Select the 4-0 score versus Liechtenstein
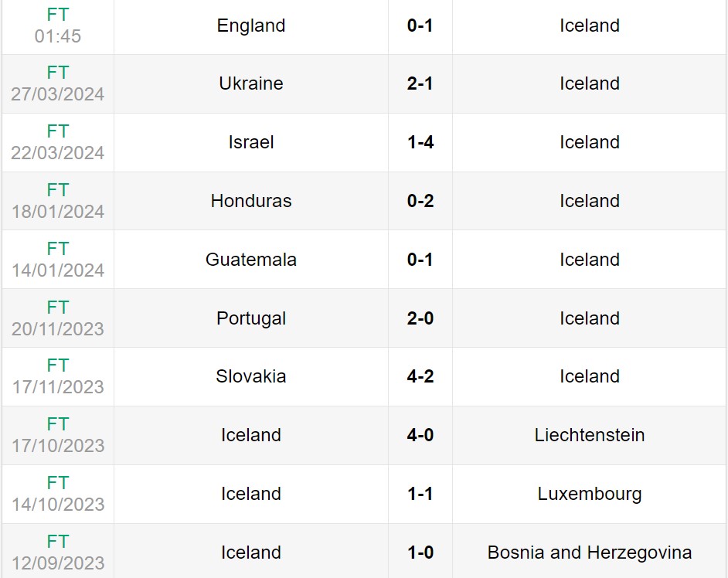Image resolution: width=728 pixels, height=578 pixels. click(x=420, y=435)
